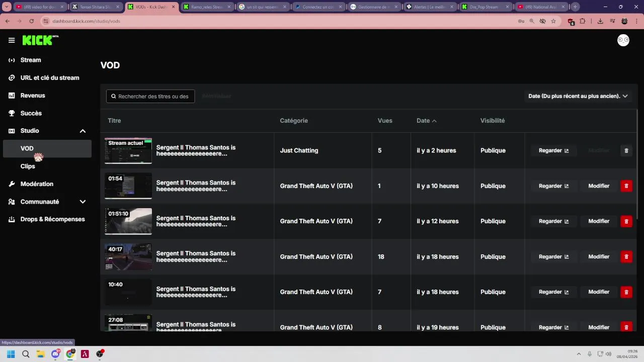
Task: Go back with the browser back arrow
Action: point(8,21)
